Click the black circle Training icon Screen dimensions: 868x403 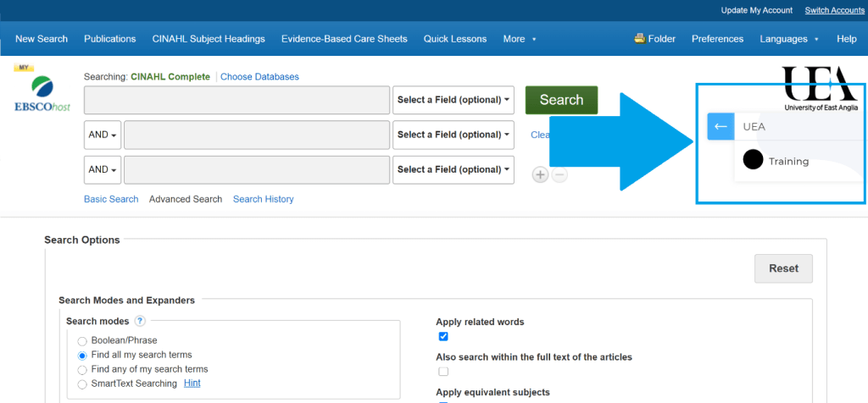[753, 159]
